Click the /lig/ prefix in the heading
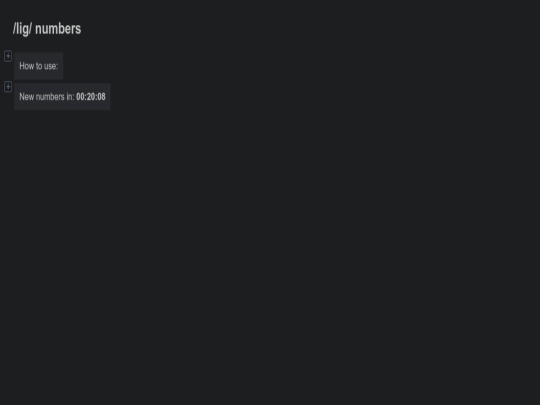The image size is (540, 405). click(x=22, y=29)
